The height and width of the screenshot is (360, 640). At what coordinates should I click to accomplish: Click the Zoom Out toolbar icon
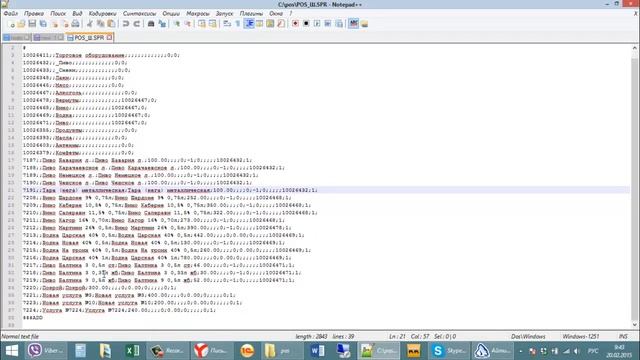pos(187,24)
